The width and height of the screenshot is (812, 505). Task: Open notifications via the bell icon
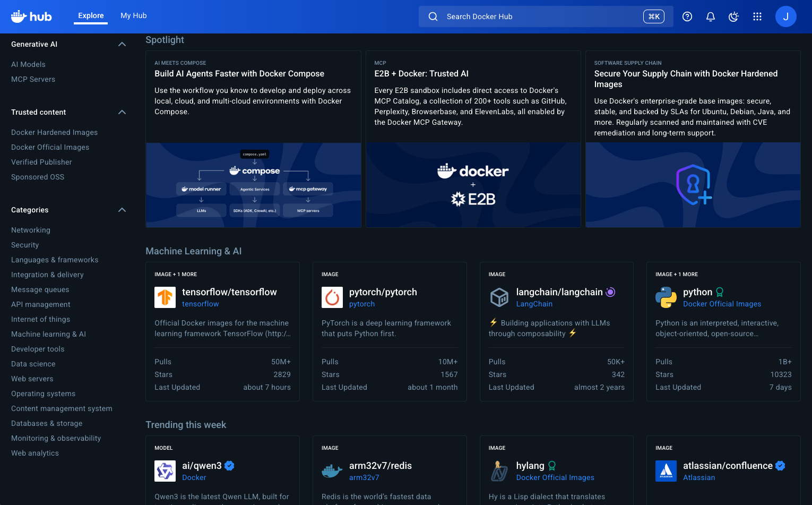click(x=710, y=16)
